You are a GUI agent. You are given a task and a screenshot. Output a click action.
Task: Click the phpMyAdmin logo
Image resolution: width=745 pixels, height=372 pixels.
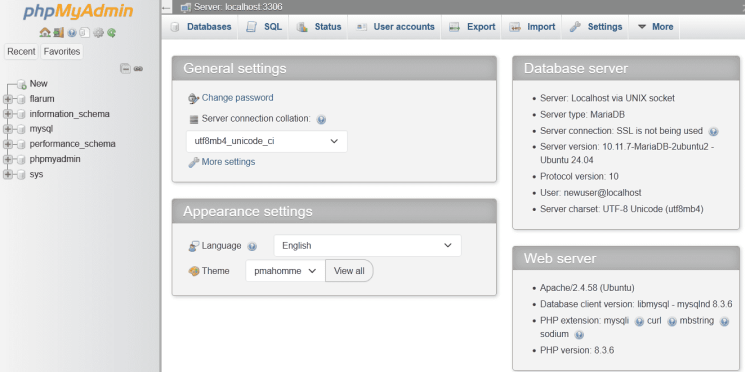78,11
